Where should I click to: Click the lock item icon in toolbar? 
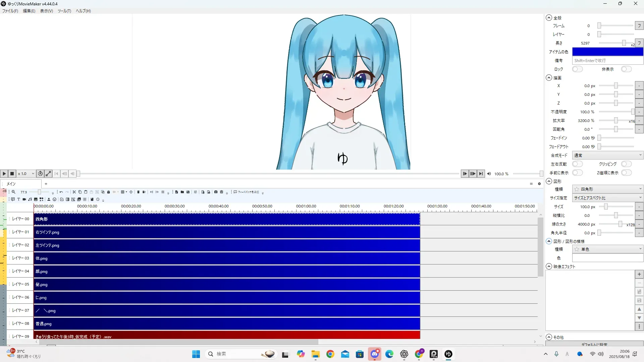(108, 192)
